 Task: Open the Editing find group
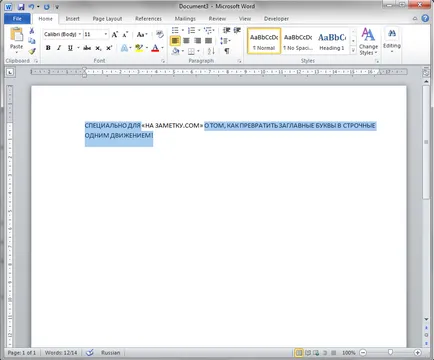392,40
